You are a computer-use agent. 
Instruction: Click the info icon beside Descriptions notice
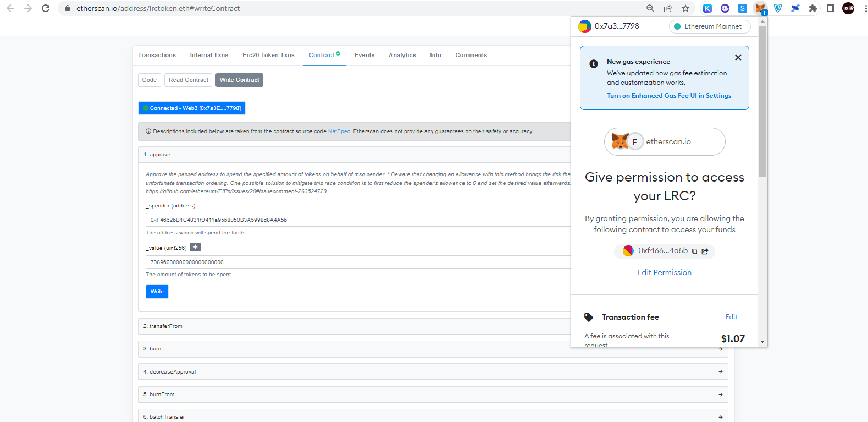[148, 131]
